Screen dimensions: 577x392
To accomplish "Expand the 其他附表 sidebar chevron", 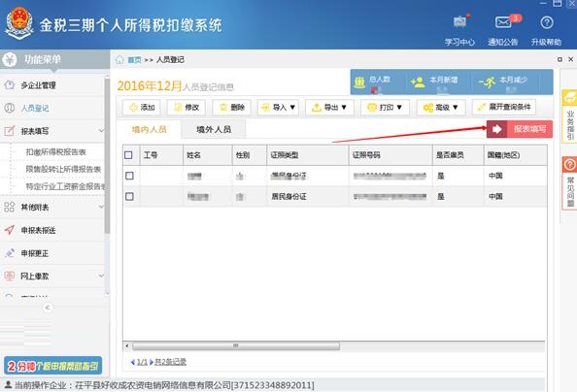I will pyautogui.click(x=101, y=207).
